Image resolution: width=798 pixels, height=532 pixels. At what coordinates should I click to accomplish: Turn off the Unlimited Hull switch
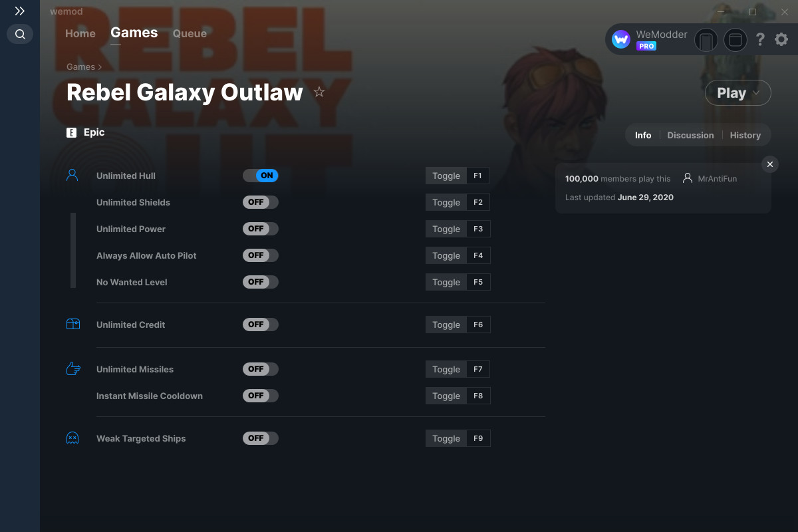point(260,175)
